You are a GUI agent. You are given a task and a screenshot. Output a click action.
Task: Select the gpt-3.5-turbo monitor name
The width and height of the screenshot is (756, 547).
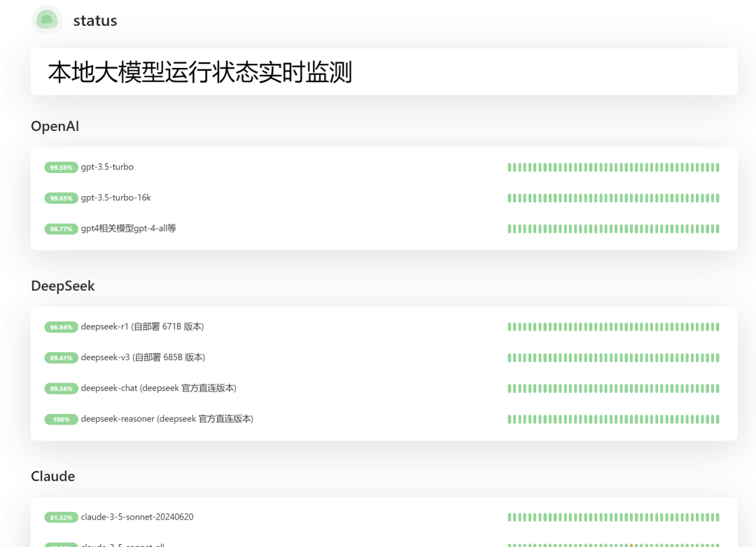[x=107, y=167]
